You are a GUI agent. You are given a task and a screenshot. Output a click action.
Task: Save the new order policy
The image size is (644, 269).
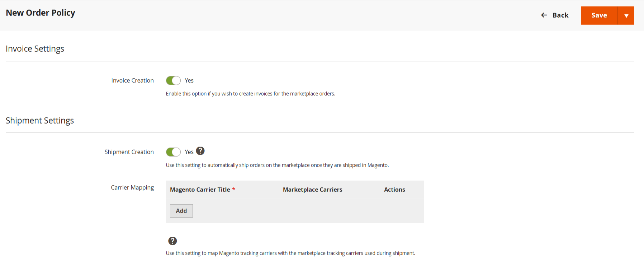point(599,15)
